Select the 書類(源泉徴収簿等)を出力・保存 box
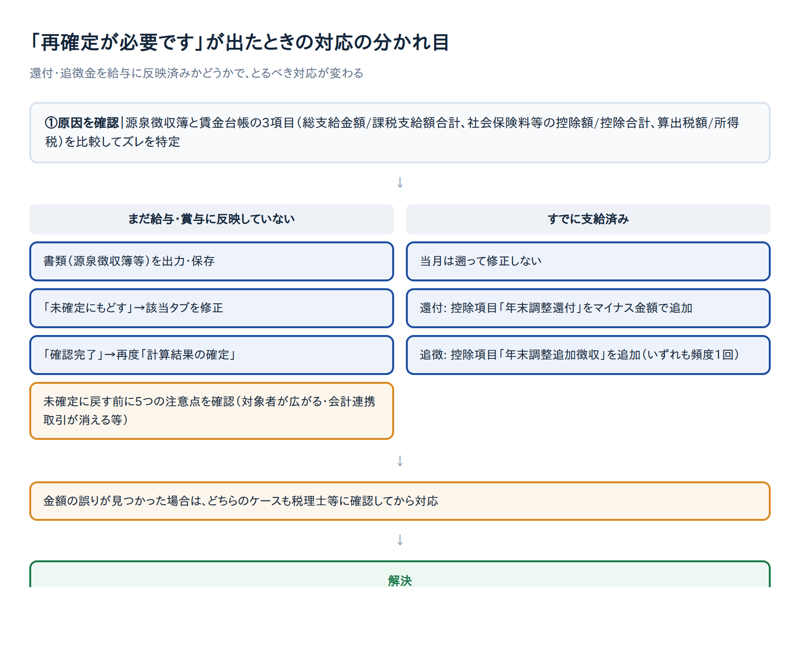This screenshot has width=800, height=672. (212, 261)
